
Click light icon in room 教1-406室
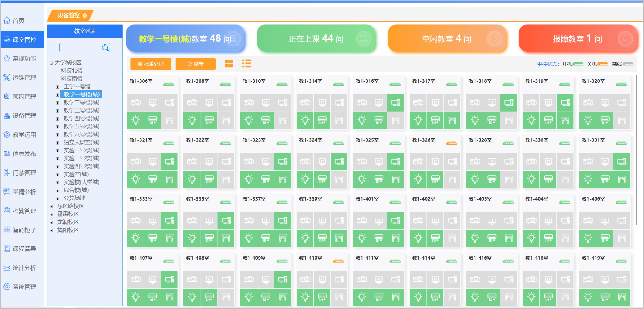point(588,238)
